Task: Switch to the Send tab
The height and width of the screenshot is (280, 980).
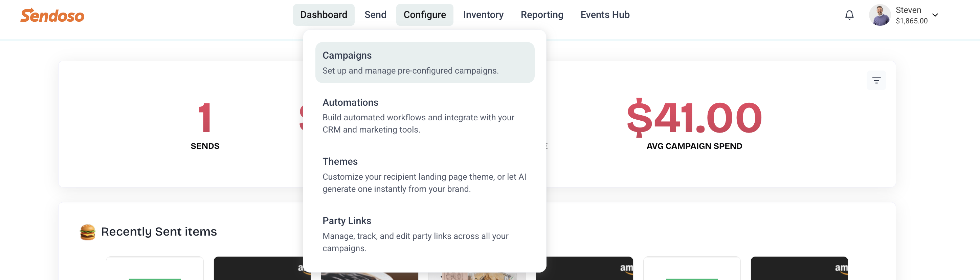Action: click(x=375, y=15)
